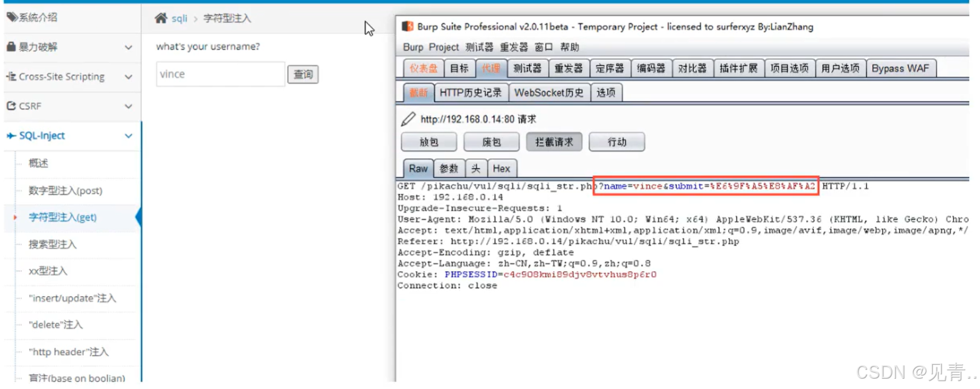Click the 废包 drop button
This screenshot has height=389, width=980.
click(x=491, y=142)
